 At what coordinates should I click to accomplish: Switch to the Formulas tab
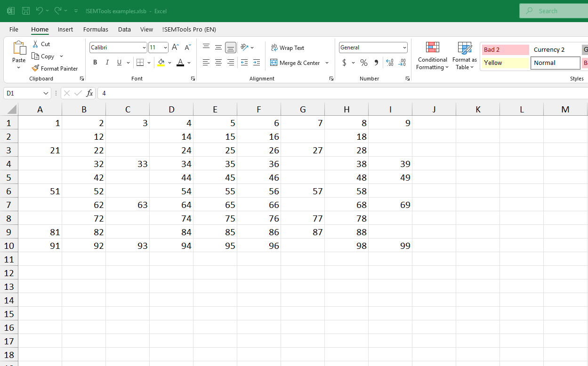[x=96, y=29]
